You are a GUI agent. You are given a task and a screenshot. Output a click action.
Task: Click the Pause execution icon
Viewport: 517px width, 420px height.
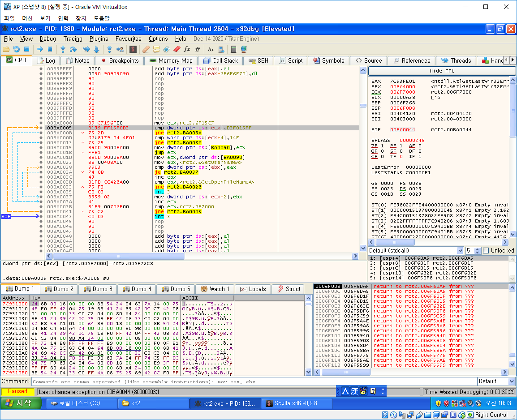[50, 49]
